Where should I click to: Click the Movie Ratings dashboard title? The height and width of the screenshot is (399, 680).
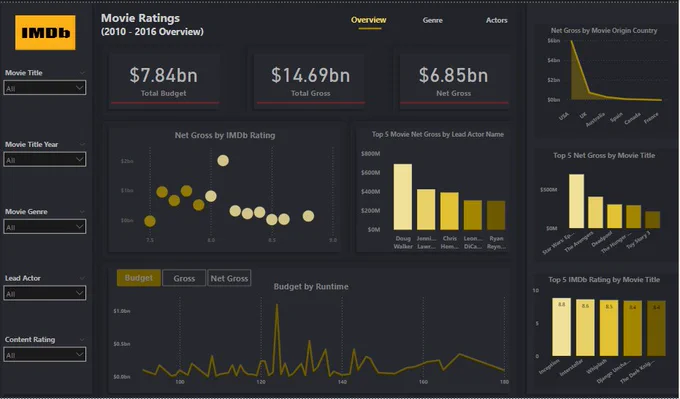(x=141, y=18)
